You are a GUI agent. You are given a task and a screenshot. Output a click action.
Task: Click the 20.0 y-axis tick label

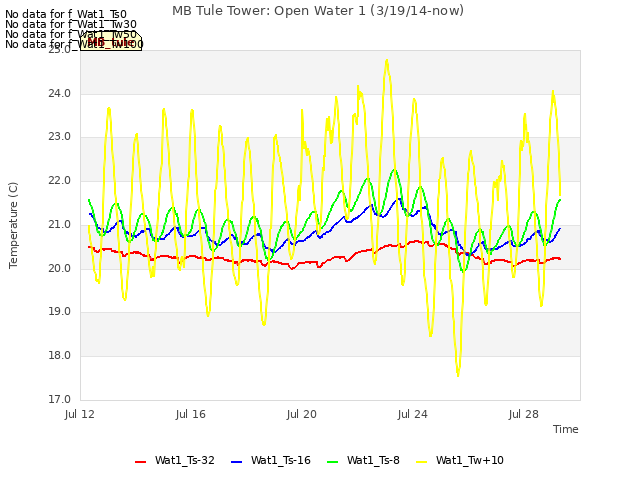point(60,268)
